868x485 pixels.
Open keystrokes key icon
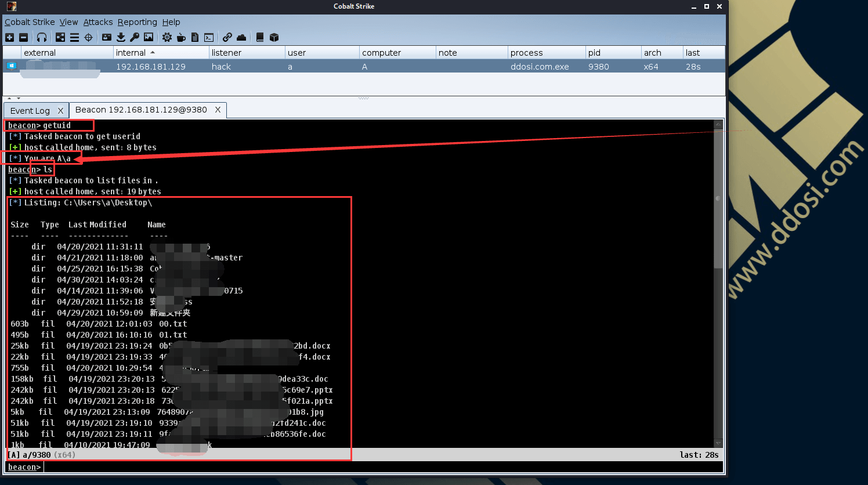tap(135, 37)
